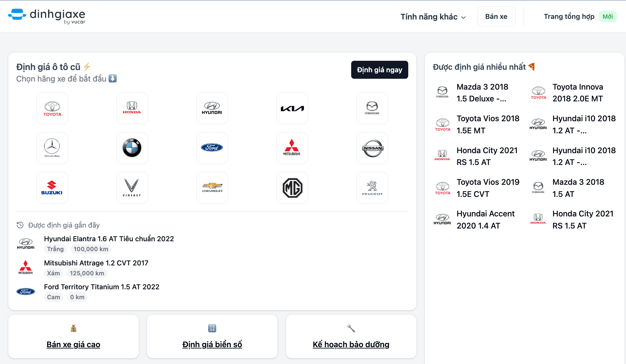626x364 pixels.
Task: Click the Mới badge in header
Action: [x=608, y=16]
